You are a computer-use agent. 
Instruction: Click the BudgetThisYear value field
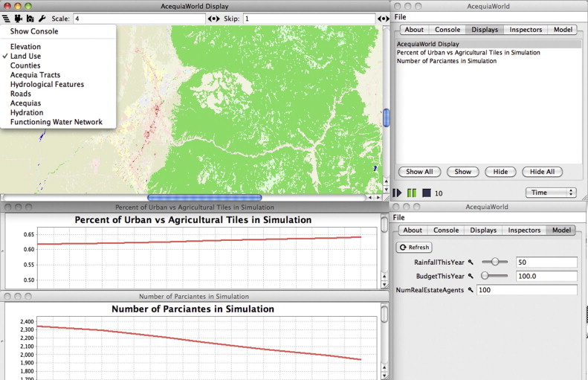click(x=546, y=276)
